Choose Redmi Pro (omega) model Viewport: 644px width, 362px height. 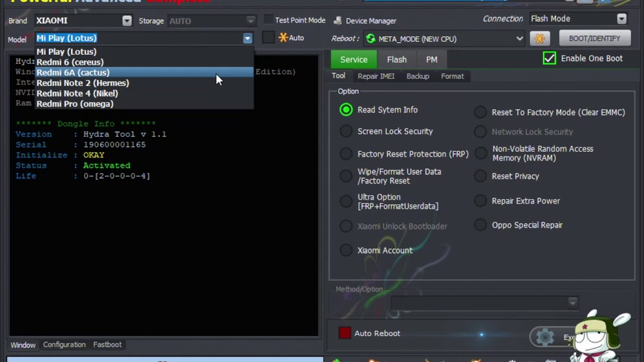pyautogui.click(x=144, y=104)
